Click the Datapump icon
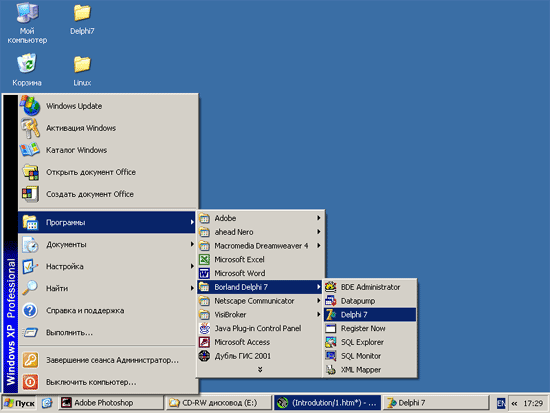Viewport: 550px width, 413px height. point(331,301)
